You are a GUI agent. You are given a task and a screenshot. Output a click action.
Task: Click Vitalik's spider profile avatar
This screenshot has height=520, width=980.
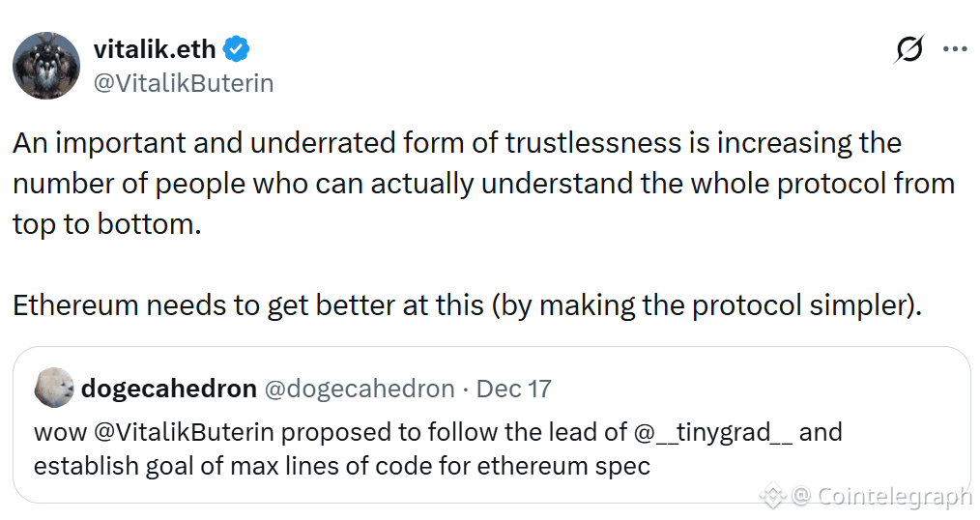(45, 66)
